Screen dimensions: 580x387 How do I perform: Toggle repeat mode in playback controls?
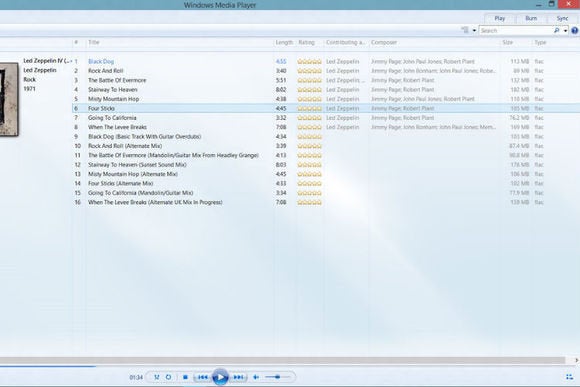point(169,377)
